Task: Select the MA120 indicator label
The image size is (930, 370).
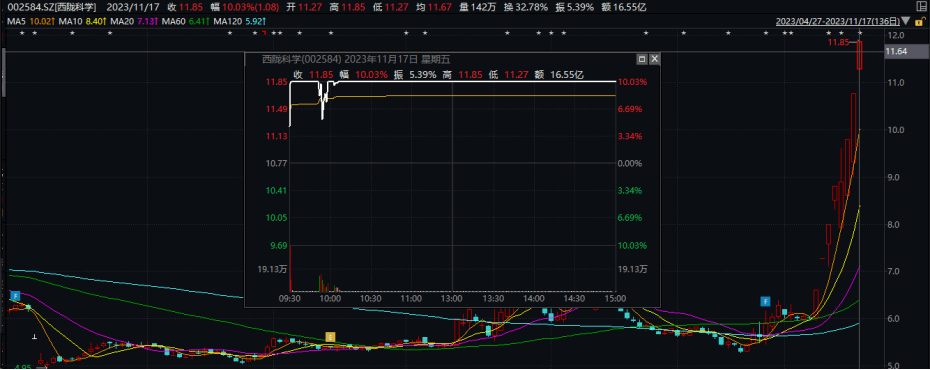Action: tap(227, 21)
